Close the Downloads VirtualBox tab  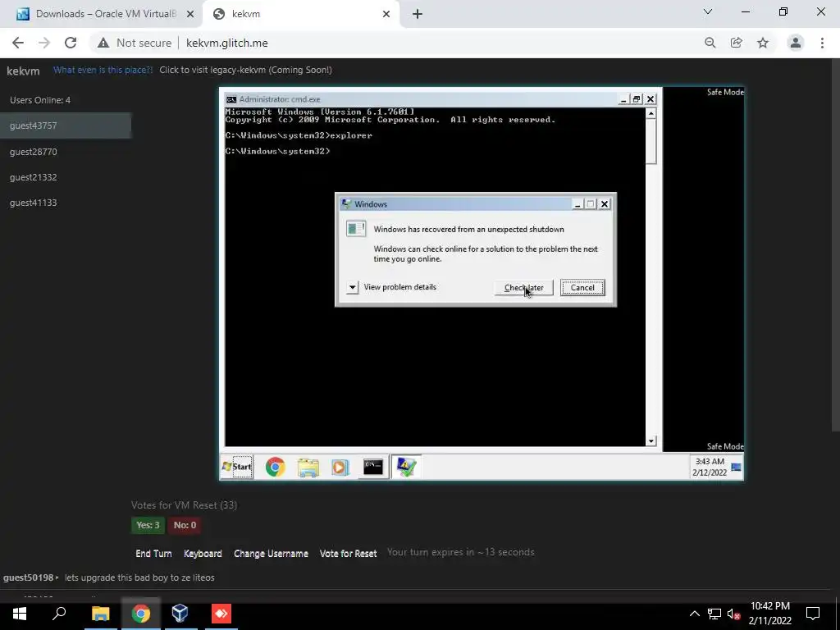pyautogui.click(x=189, y=14)
